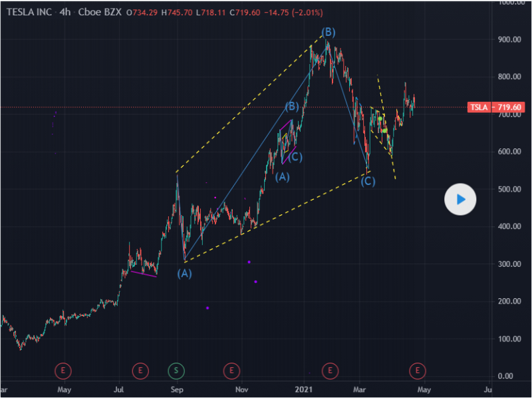Screen dimensions: 532x398
Task: Click the rightmost earnings "E" marker
Action: pyautogui.click(x=418, y=369)
